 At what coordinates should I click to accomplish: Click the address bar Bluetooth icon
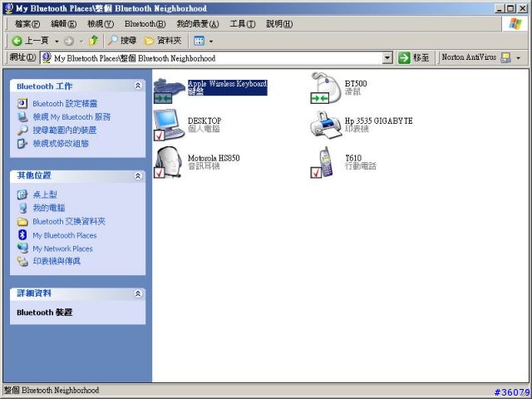(47, 57)
